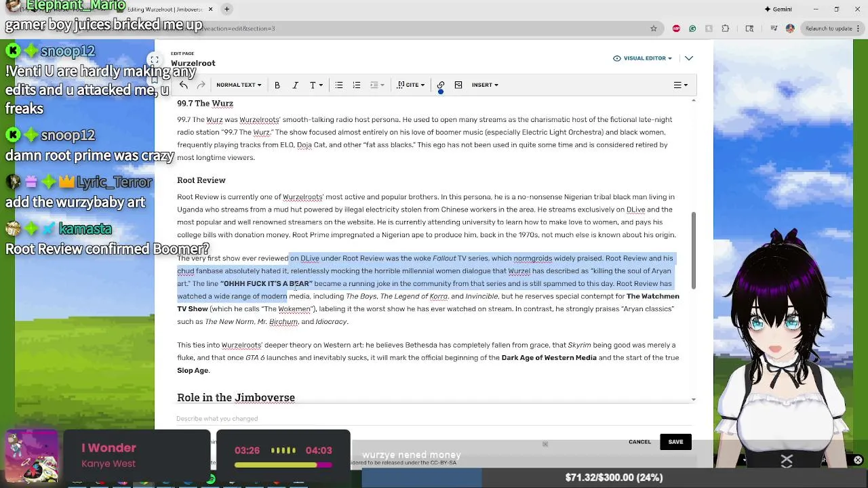This screenshot has height=488, width=868.
Task: Expand the fullscreen arrows icon beside Edit Page
Action: [x=155, y=60]
